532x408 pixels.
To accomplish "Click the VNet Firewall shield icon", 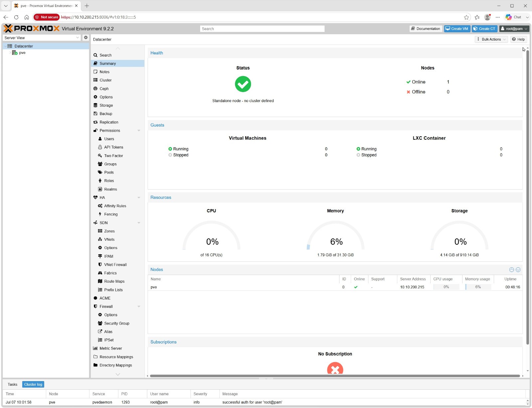I will (x=100, y=265).
